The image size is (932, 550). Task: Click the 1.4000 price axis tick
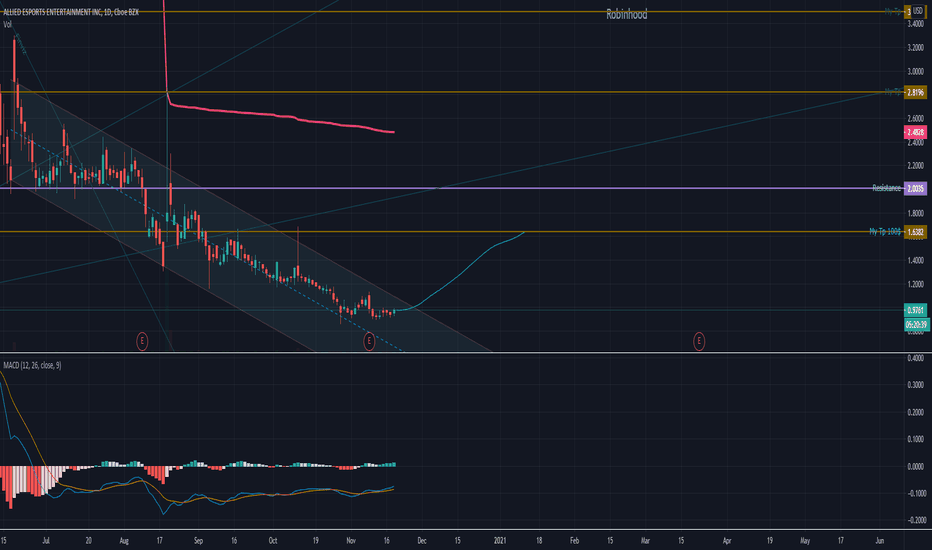pos(916,260)
